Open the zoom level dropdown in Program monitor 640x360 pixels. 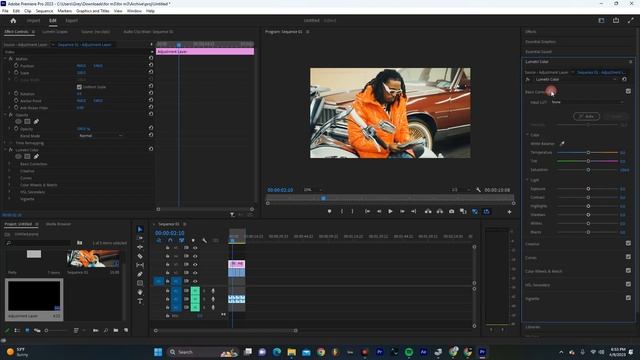pos(313,190)
